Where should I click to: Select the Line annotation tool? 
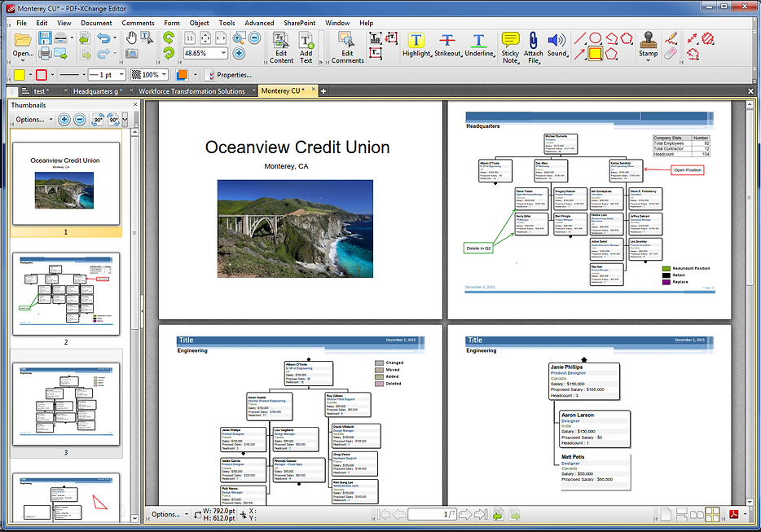(x=579, y=38)
